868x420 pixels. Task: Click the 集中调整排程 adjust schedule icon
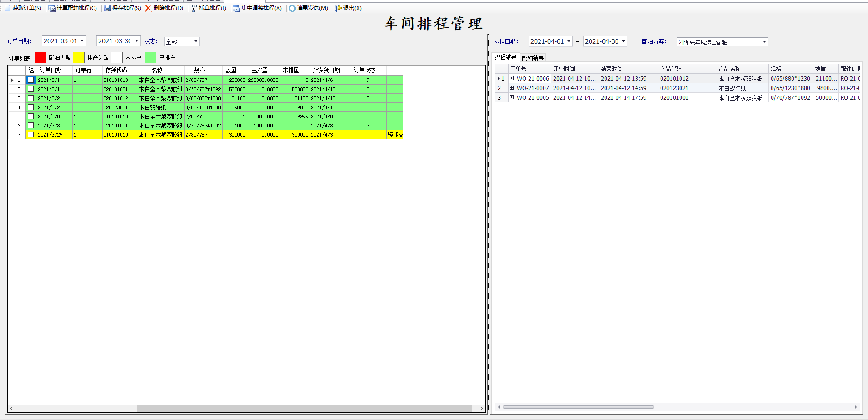(x=236, y=8)
